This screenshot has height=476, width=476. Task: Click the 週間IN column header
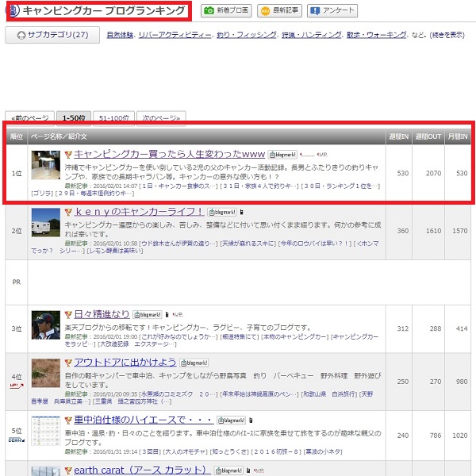398,136
